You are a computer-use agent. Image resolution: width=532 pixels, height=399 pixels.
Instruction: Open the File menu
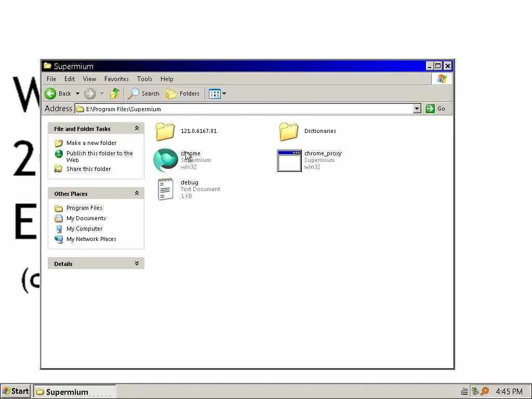pyautogui.click(x=51, y=79)
